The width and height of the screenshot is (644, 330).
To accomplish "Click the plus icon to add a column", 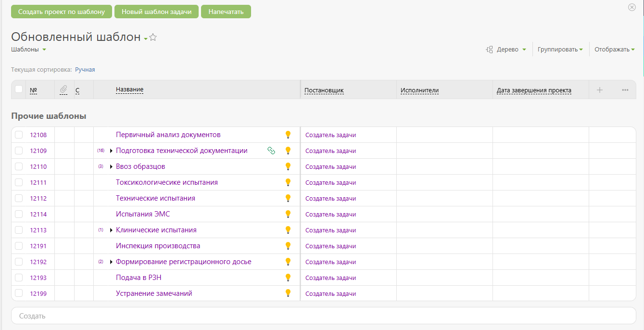I will pyautogui.click(x=600, y=90).
